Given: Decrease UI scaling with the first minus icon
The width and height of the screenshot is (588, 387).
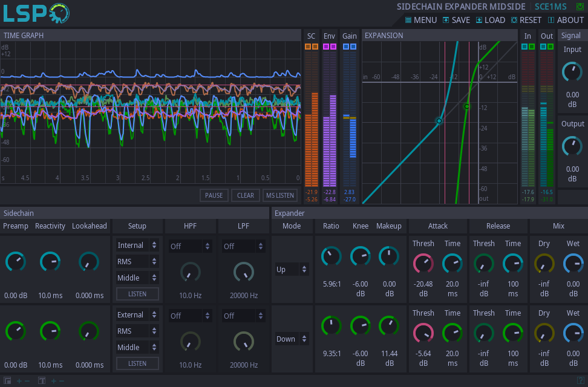Looking at the screenshot, I should click(27, 381).
